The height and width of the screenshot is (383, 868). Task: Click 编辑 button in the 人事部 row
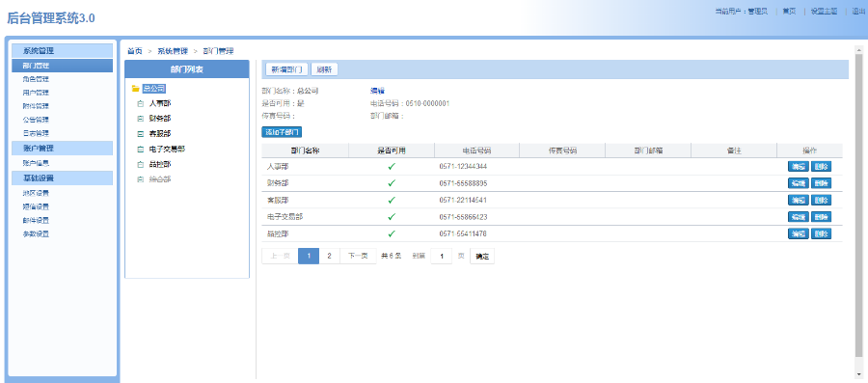[799, 167]
